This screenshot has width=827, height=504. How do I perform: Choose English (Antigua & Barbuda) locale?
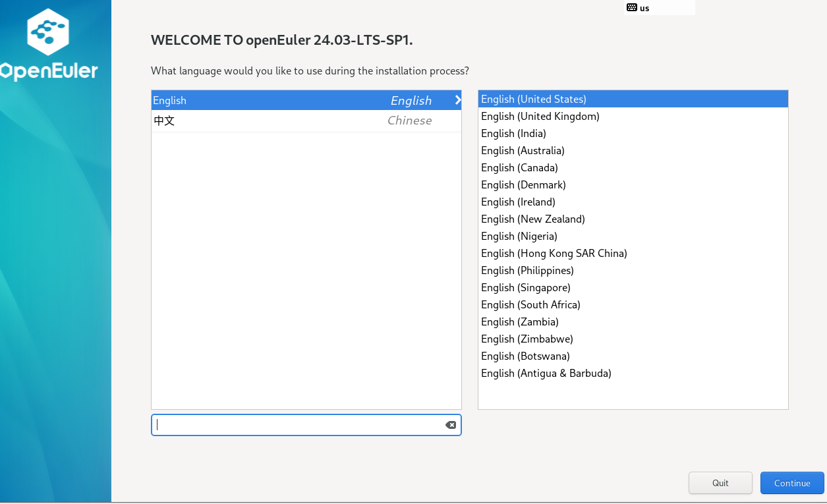[633, 373]
